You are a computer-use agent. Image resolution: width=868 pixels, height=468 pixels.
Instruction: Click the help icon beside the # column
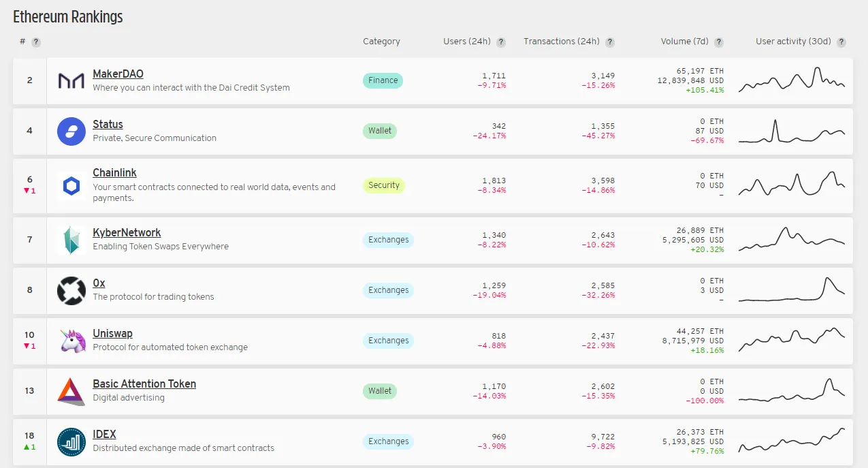36,42
